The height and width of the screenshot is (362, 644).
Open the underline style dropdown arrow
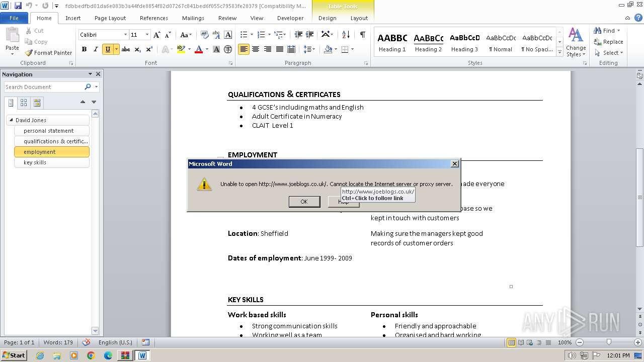[116, 49]
